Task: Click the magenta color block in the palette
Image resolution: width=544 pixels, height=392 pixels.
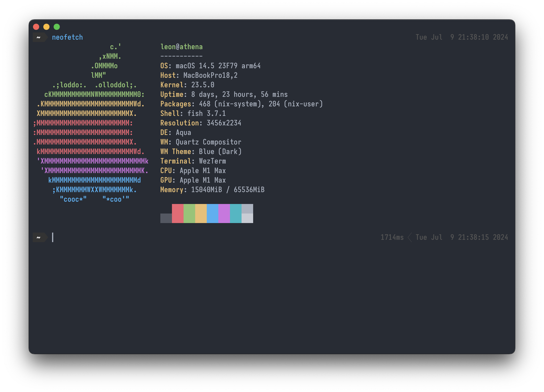Action: (224, 213)
